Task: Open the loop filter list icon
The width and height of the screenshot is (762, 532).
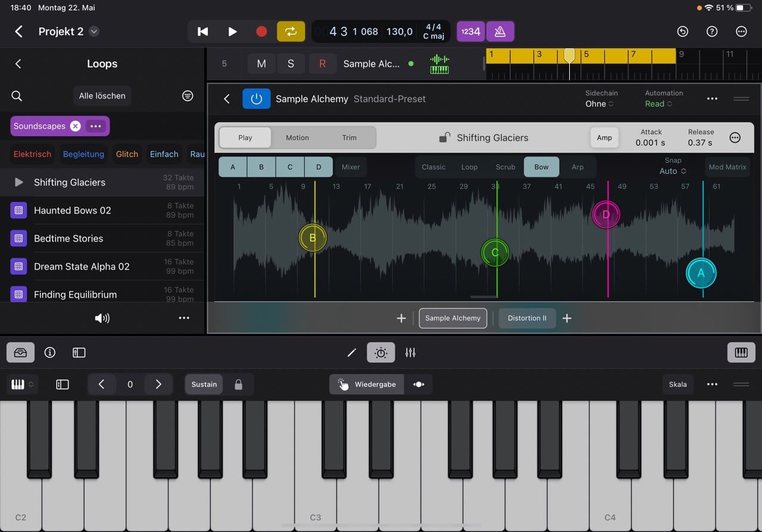Action: click(188, 96)
